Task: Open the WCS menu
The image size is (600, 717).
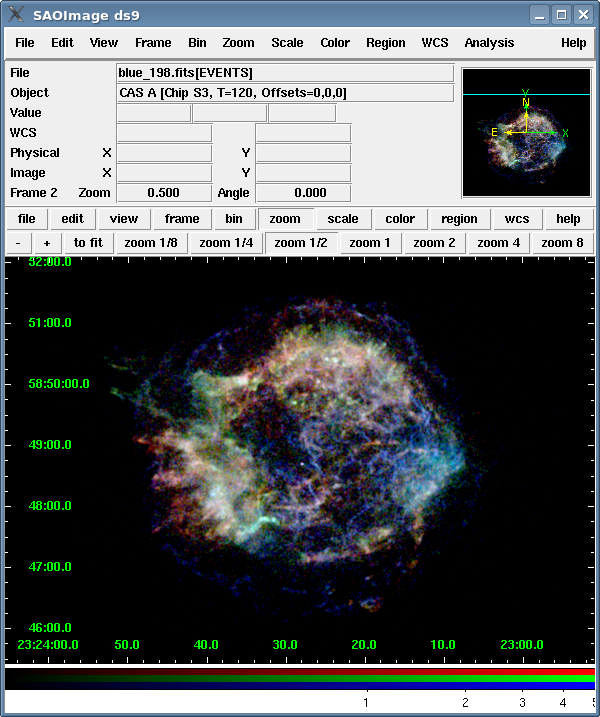Action: (x=435, y=43)
